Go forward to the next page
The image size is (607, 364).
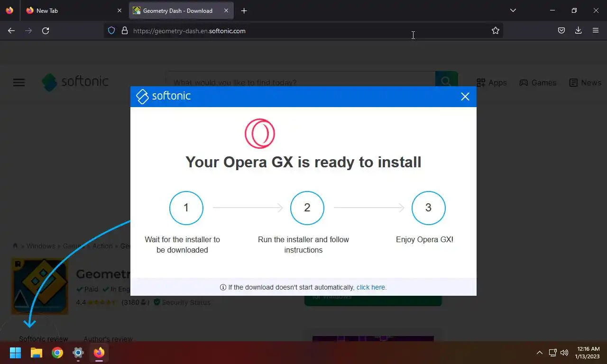[x=28, y=31]
